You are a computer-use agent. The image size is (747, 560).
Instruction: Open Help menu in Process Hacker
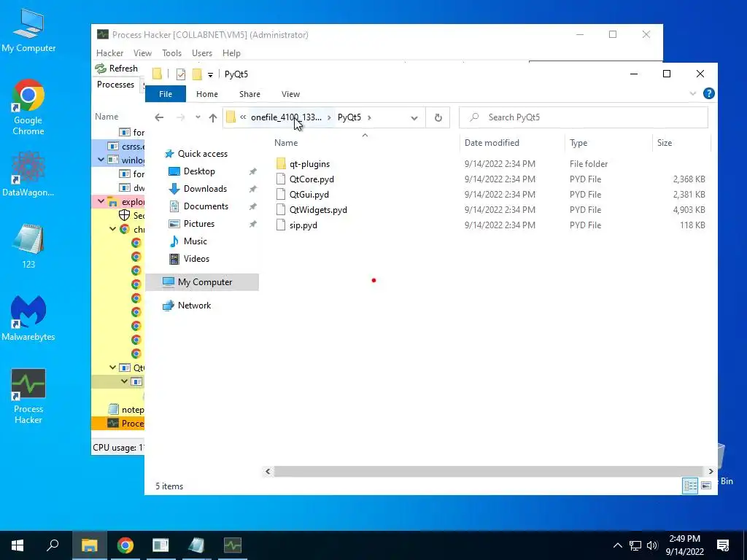(x=231, y=52)
